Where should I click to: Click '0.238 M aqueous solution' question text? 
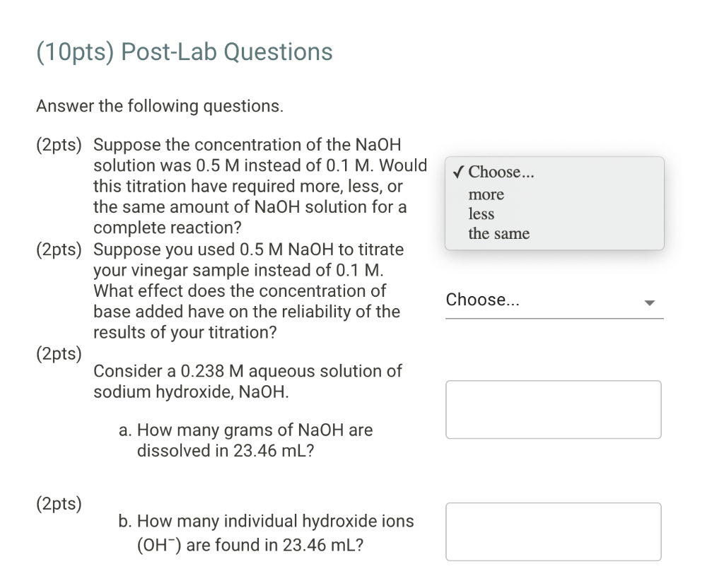tap(247, 381)
